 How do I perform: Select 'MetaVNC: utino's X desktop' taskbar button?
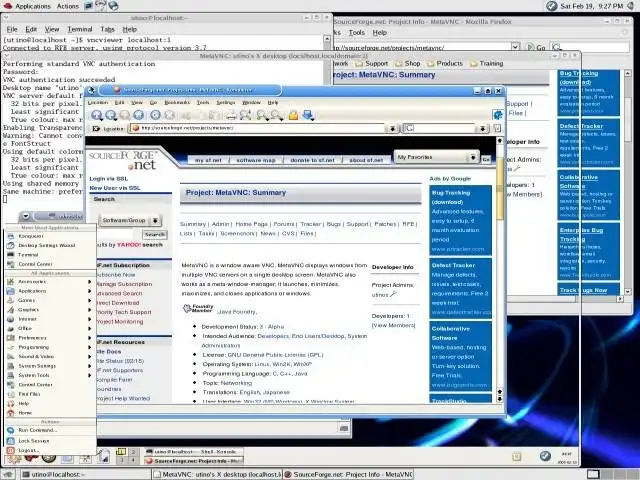click(217, 475)
